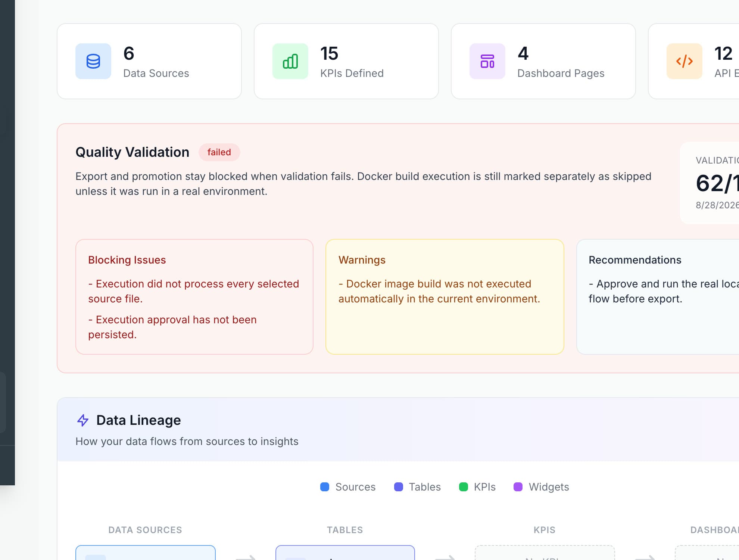Image resolution: width=739 pixels, height=560 pixels.
Task: Click the orange code brackets API icon
Action: 685,61
